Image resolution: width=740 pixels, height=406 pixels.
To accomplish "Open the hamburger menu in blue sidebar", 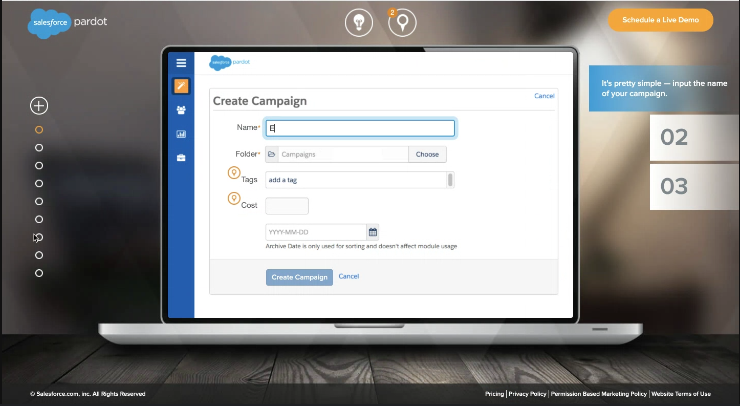I will click(181, 63).
